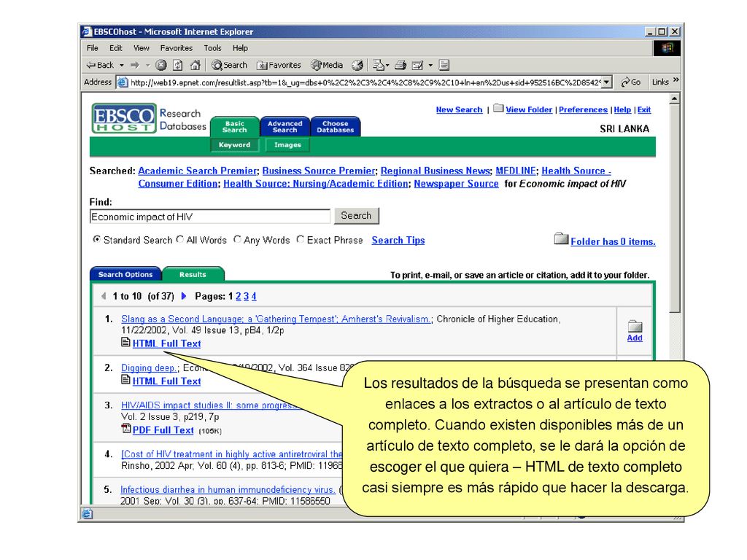This screenshot has height=560, width=747.
Task: Open HTML Full Text for Slang article
Action: coord(166,343)
